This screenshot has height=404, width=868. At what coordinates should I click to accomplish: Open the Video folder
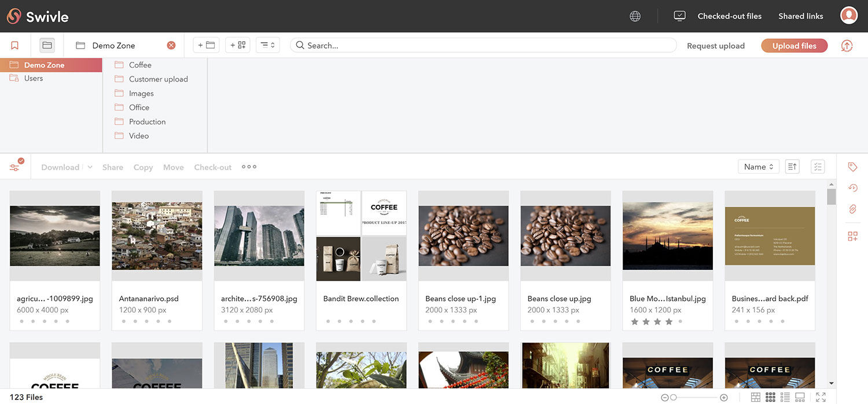point(139,135)
